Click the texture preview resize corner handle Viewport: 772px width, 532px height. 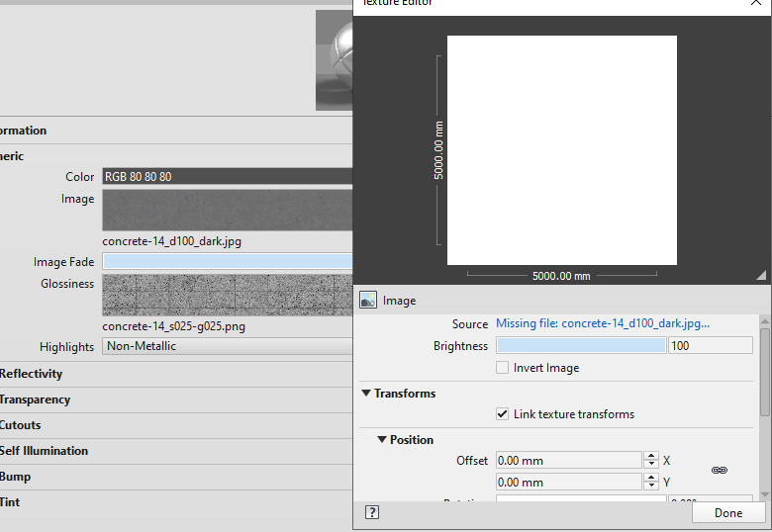pyautogui.click(x=761, y=275)
